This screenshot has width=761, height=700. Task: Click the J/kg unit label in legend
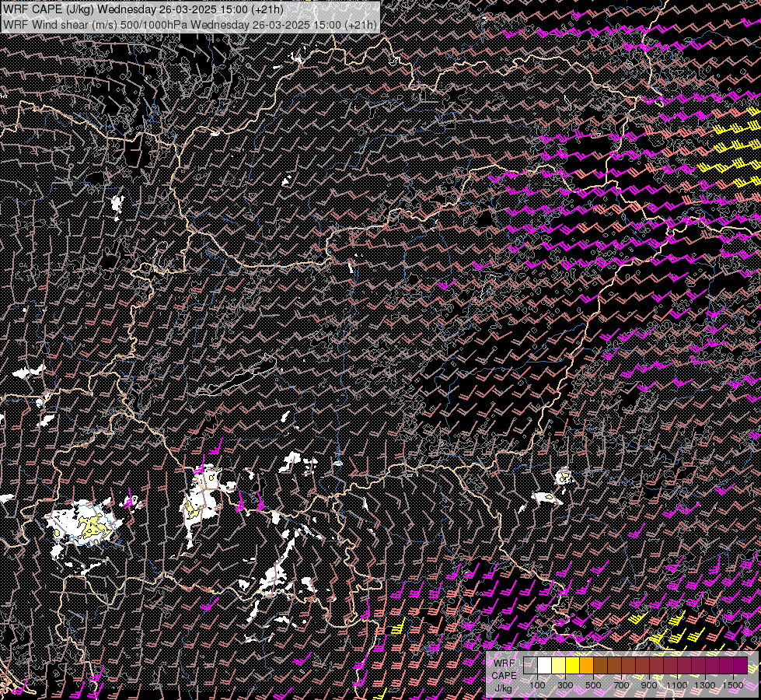click(504, 688)
